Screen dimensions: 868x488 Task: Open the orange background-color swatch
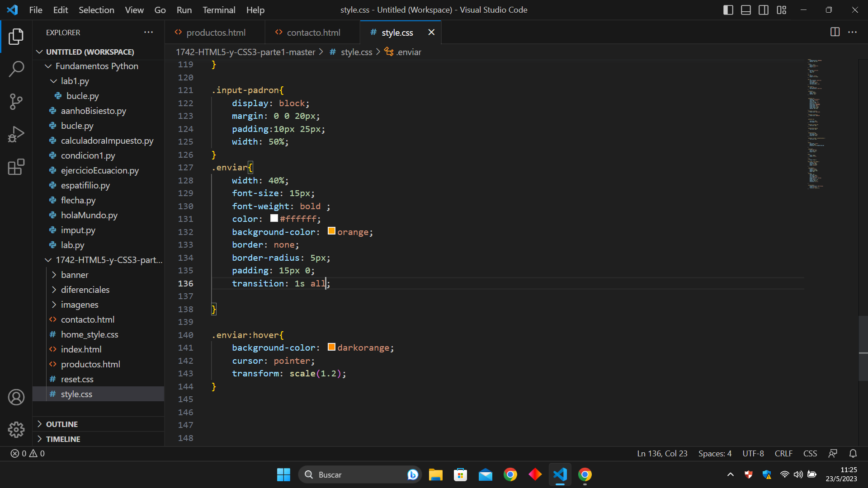[x=331, y=231]
